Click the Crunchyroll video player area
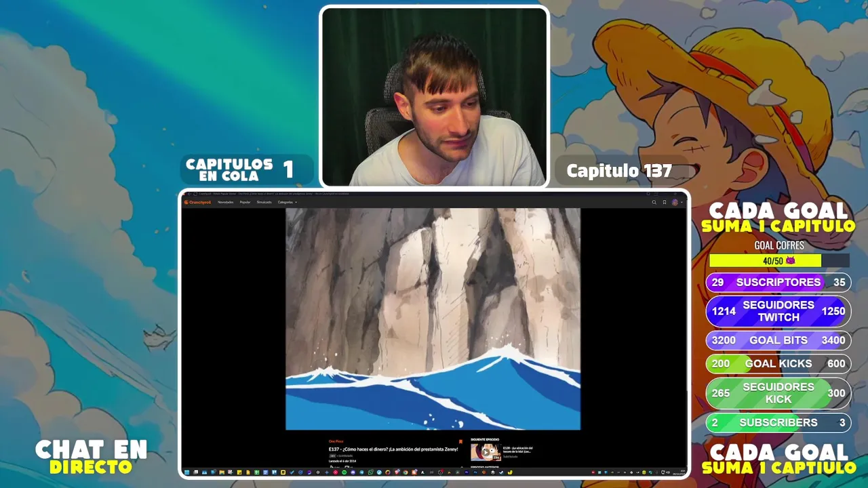Image resolution: width=868 pixels, height=488 pixels. click(x=433, y=319)
